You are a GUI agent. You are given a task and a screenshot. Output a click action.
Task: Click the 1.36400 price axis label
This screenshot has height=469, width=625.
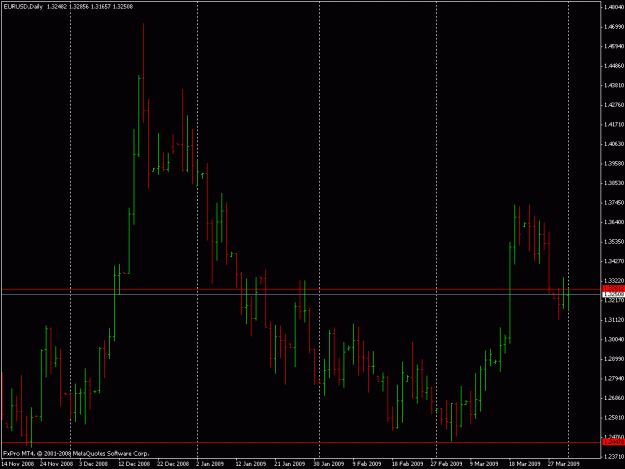pyautogui.click(x=614, y=222)
